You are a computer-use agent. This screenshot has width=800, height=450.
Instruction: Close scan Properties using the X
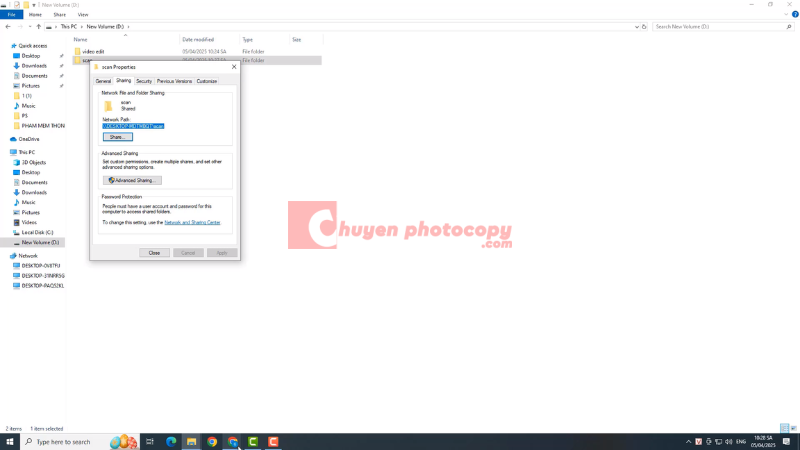[x=234, y=67]
